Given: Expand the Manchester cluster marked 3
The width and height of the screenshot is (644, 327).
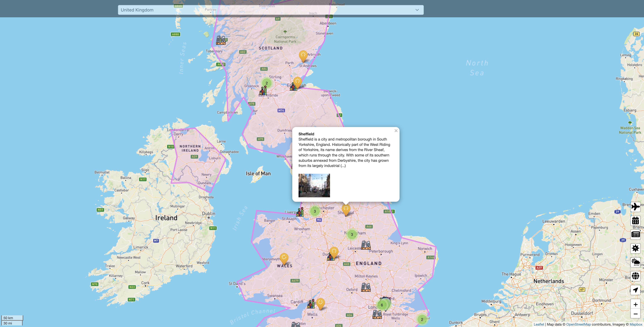Looking at the screenshot, I should [x=315, y=211].
